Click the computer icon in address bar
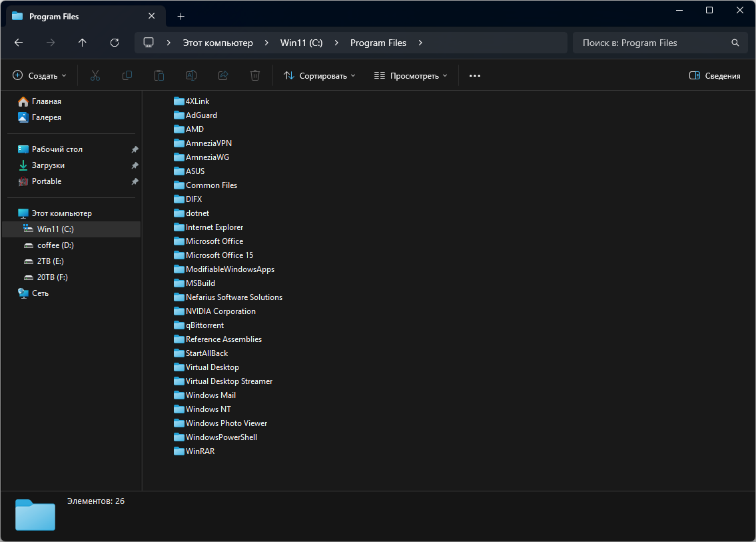Screen dimensions: 756x542 coord(149,43)
